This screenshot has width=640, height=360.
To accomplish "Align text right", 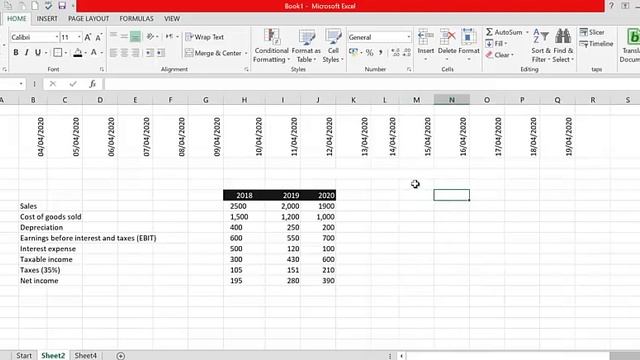I will 135,53.
